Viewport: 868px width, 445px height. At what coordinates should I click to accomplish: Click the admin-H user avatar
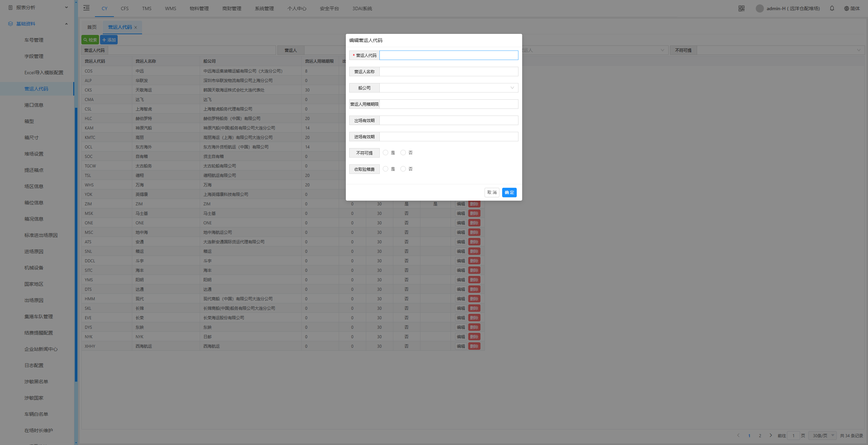(x=759, y=8)
